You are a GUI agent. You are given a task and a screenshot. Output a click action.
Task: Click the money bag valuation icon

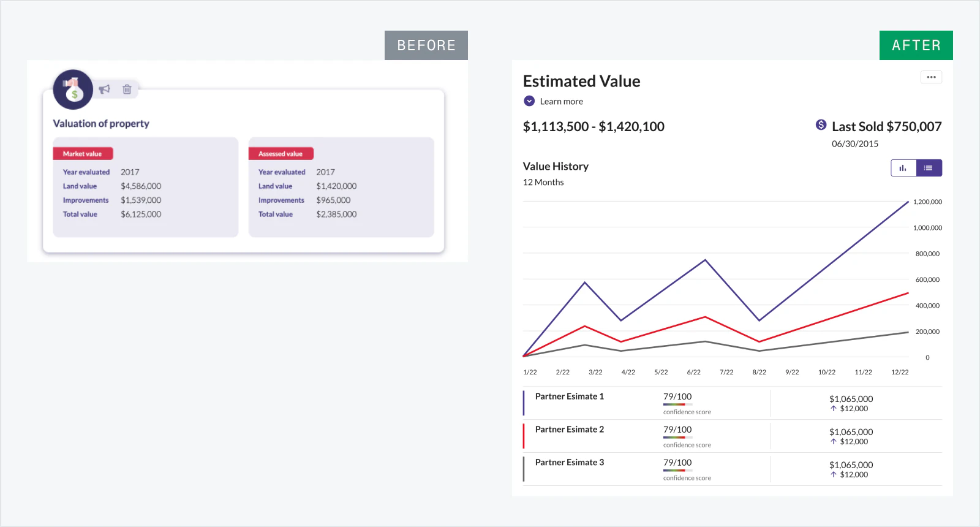point(73,89)
